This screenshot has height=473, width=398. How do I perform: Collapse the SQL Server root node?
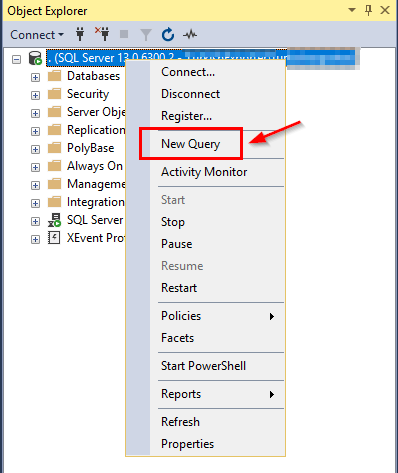click(16, 59)
